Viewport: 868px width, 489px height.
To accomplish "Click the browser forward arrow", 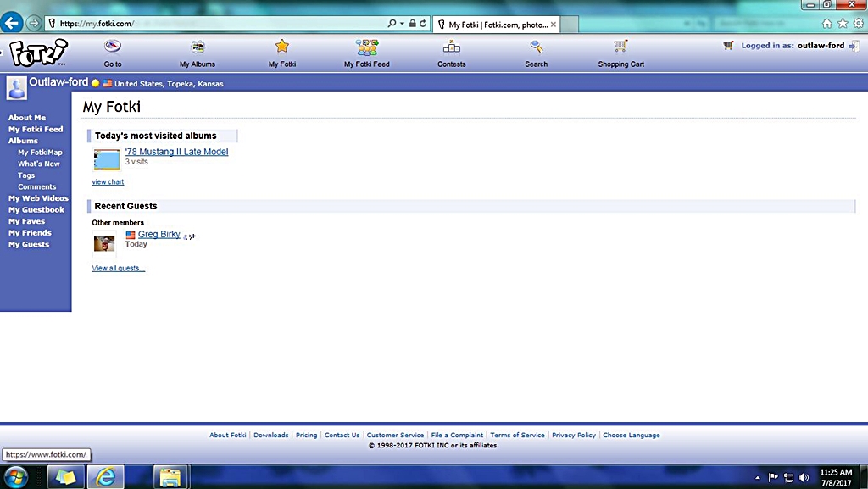I will (x=34, y=23).
